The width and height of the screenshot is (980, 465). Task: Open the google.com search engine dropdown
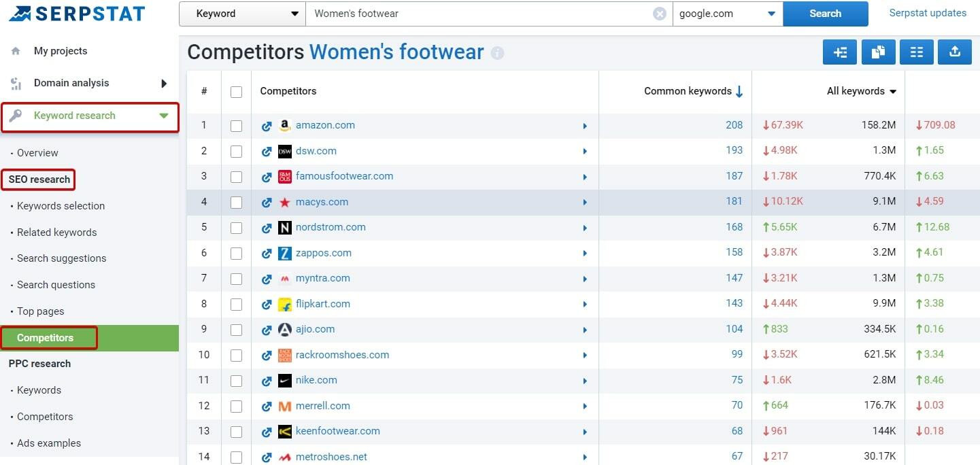[x=727, y=14]
